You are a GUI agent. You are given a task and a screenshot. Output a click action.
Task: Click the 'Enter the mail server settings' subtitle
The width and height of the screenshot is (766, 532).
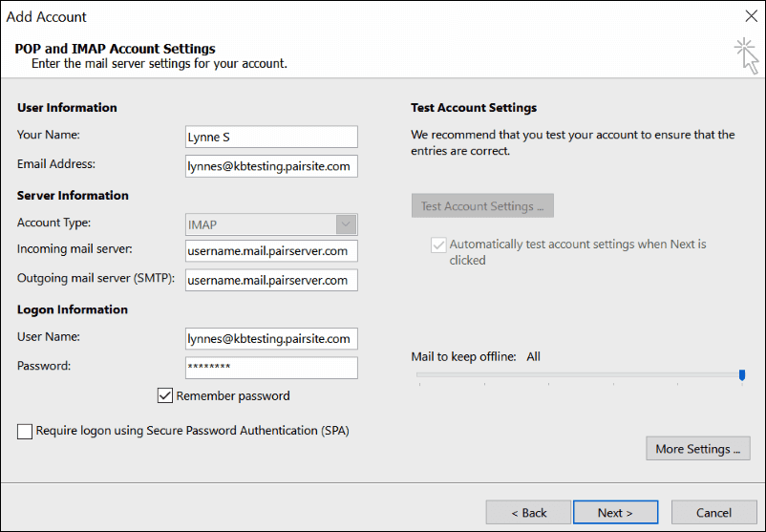tap(160, 64)
